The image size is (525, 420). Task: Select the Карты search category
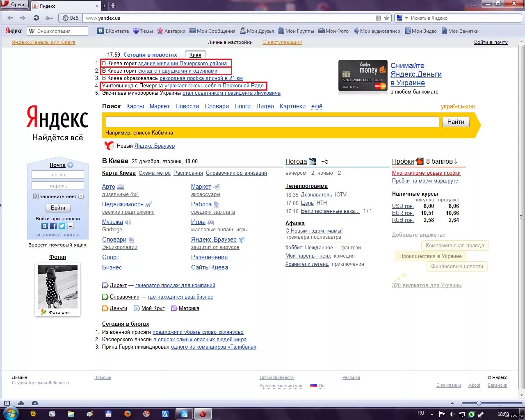click(135, 106)
